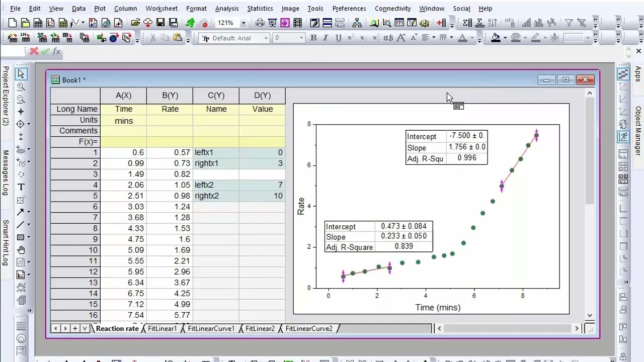Click the New Graph icon

pyautogui.click(x=50, y=23)
